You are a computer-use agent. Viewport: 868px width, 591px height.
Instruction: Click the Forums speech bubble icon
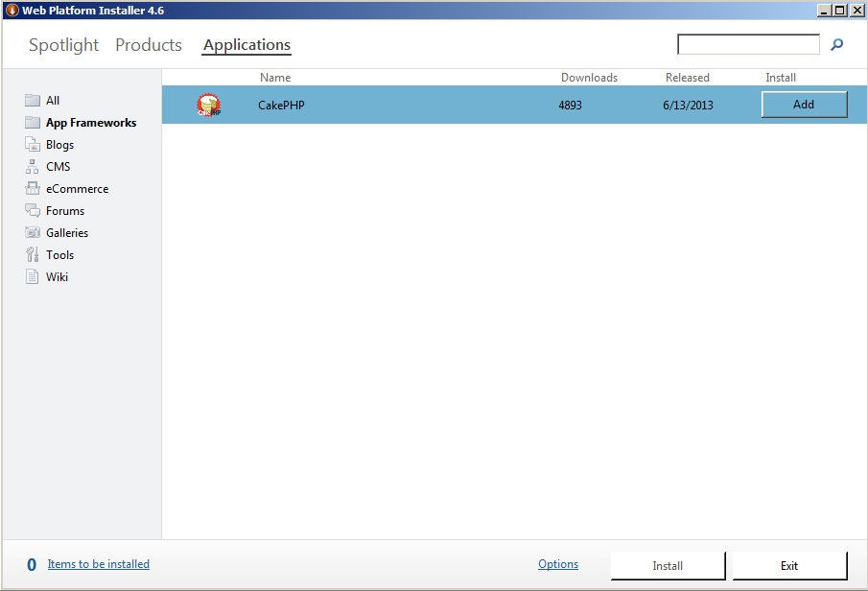33,210
